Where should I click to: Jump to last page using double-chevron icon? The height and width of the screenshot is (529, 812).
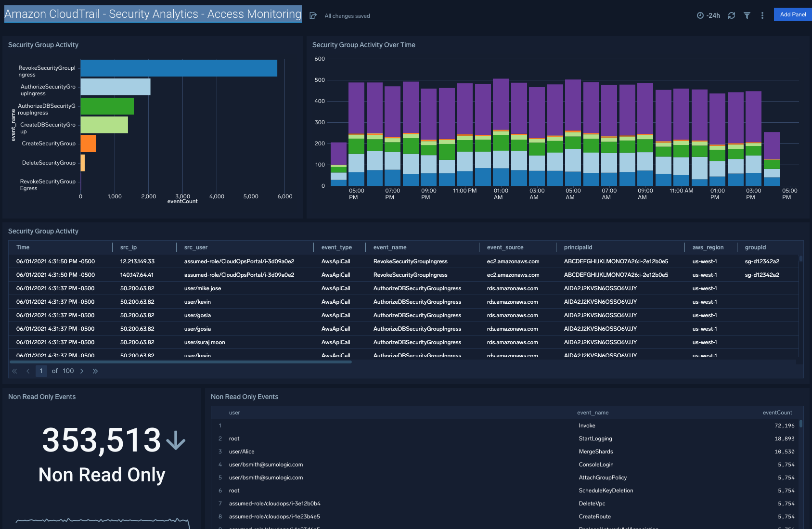95,371
